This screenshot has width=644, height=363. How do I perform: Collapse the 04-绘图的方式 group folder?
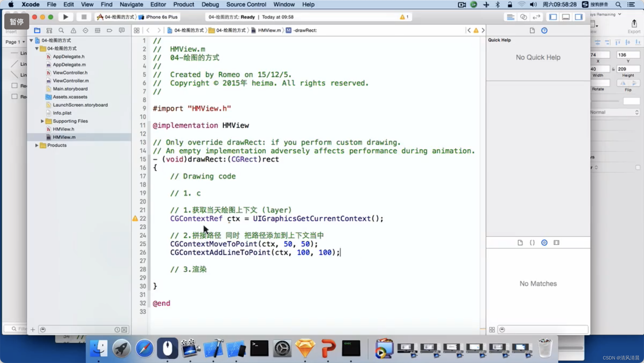click(37, 48)
